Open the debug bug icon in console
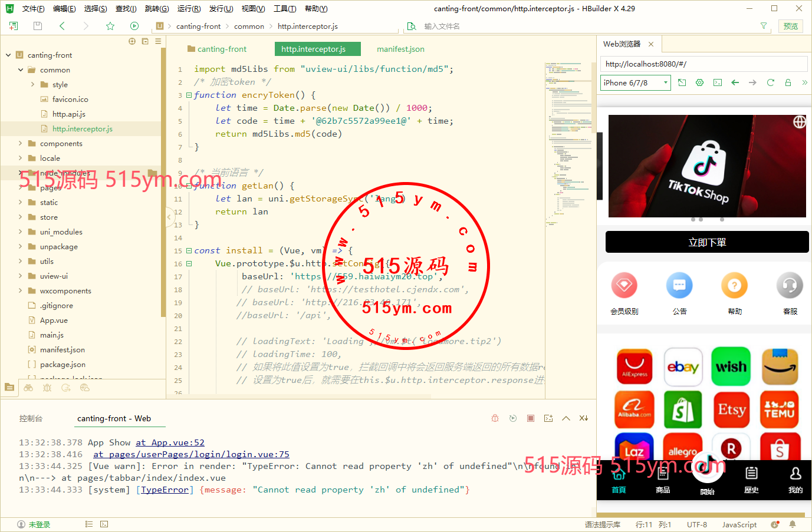Viewport: 812px width, 532px height. click(x=495, y=418)
